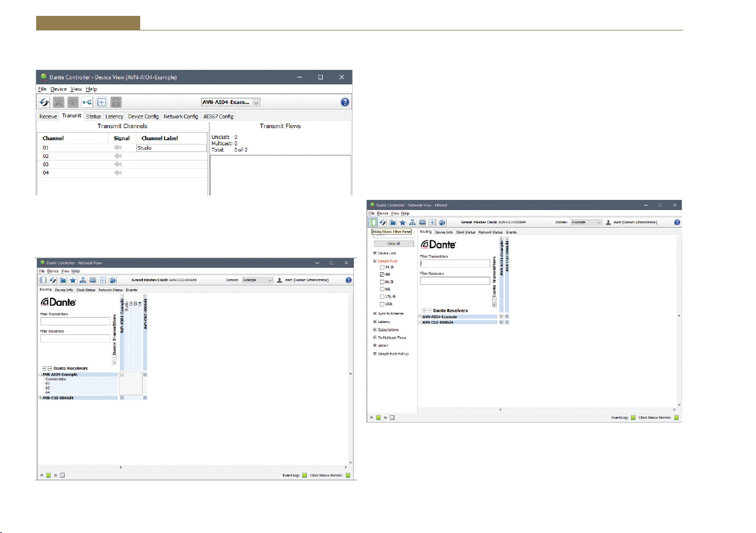Open the device selector dropdown in Device View
Screen dimensions: 756x533
pos(231,102)
